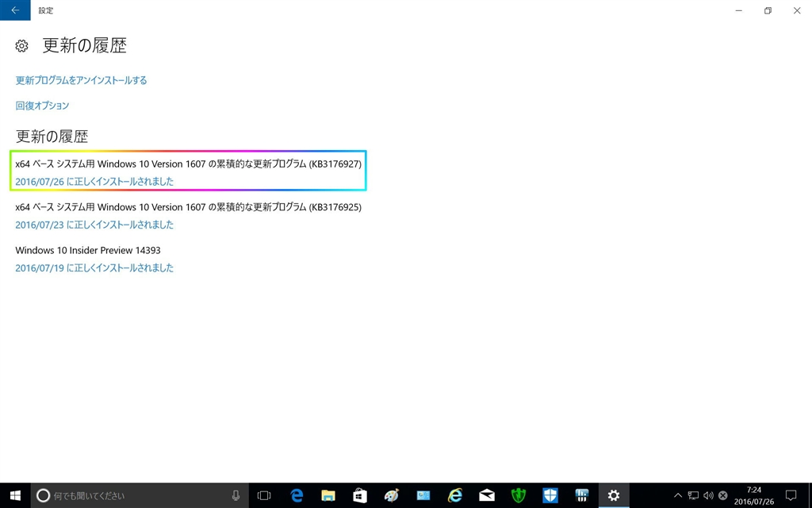Select Windows 10 Insider Preview 14393 text
812x508 pixels.
click(88, 250)
